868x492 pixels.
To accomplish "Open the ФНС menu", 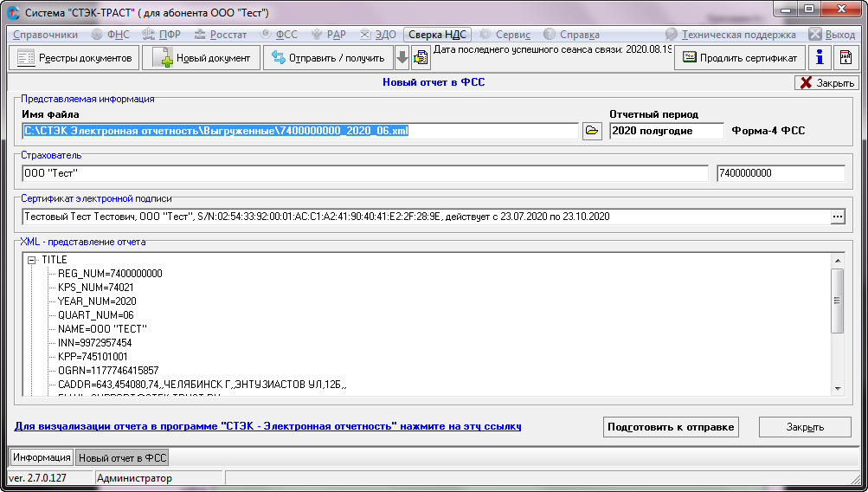I will click(x=111, y=35).
